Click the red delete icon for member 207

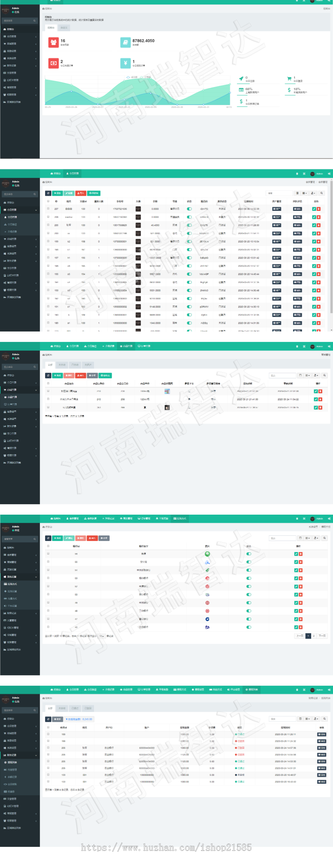click(319, 209)
